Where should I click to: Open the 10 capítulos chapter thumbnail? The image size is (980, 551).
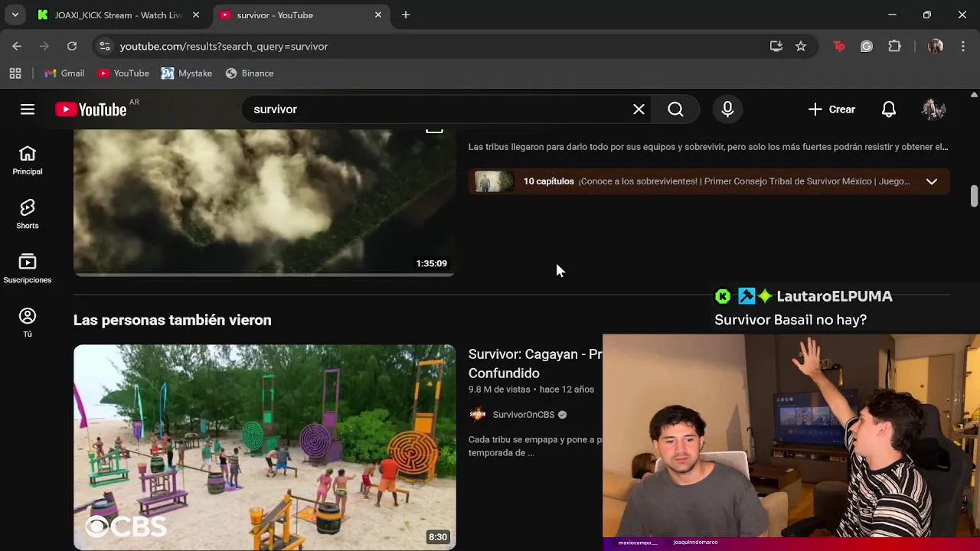pos(494,181)
